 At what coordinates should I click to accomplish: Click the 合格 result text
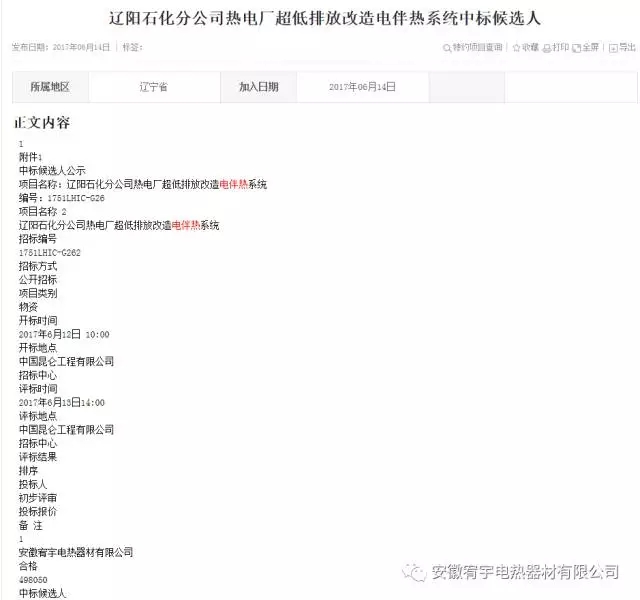click(x=28, y=566)
